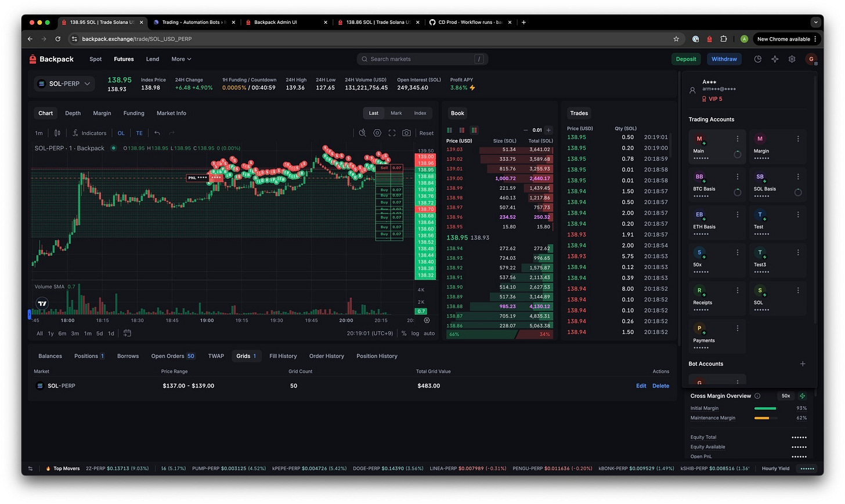Viewport: 845px width, 504px height.
Task: Open the G profile avatar menu
Action: [x=811, y=59]
